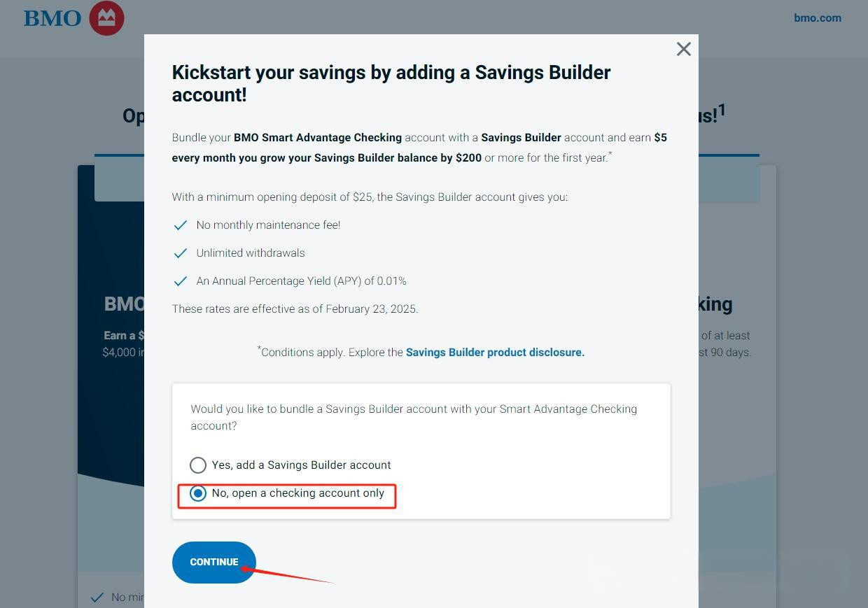Click the background checkmark at bottom left

(97, 598)
